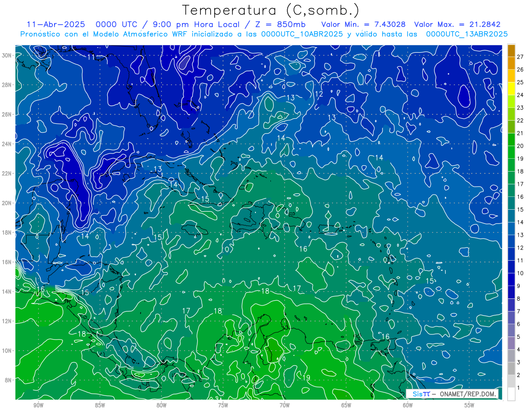Click contour label 11 near 30N on map

(91, 57)
